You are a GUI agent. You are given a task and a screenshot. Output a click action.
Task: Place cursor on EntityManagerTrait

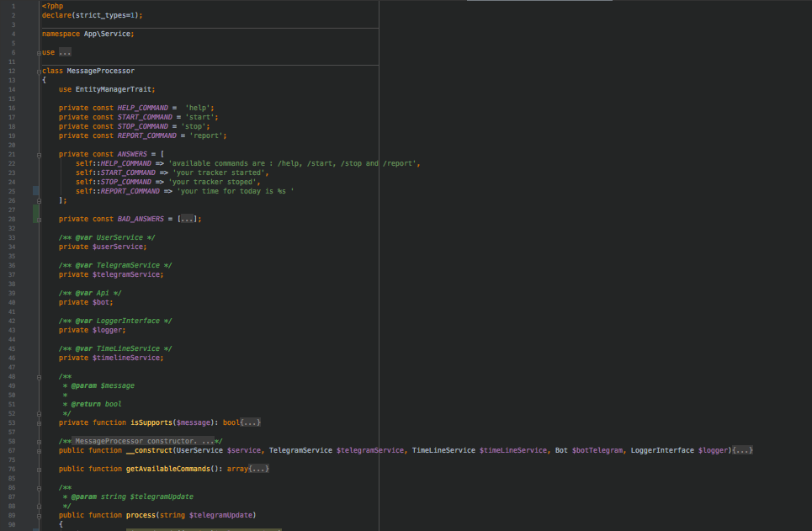(114, 89)
